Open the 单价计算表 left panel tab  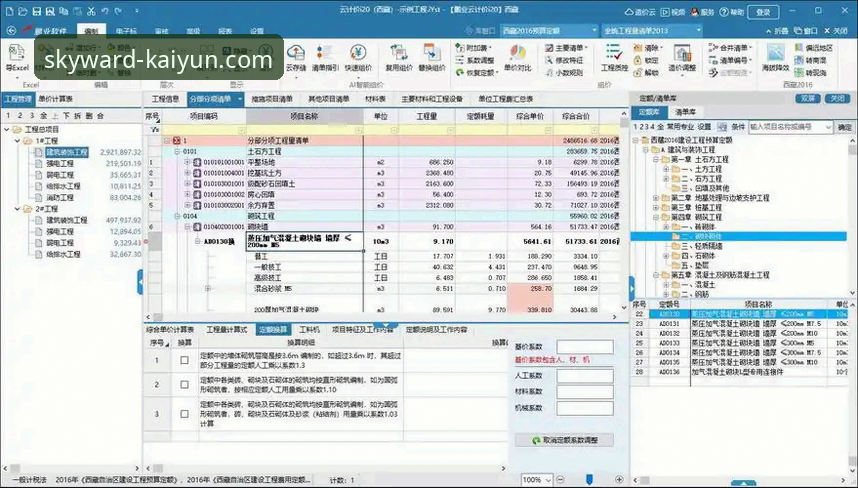pos(55,99)
